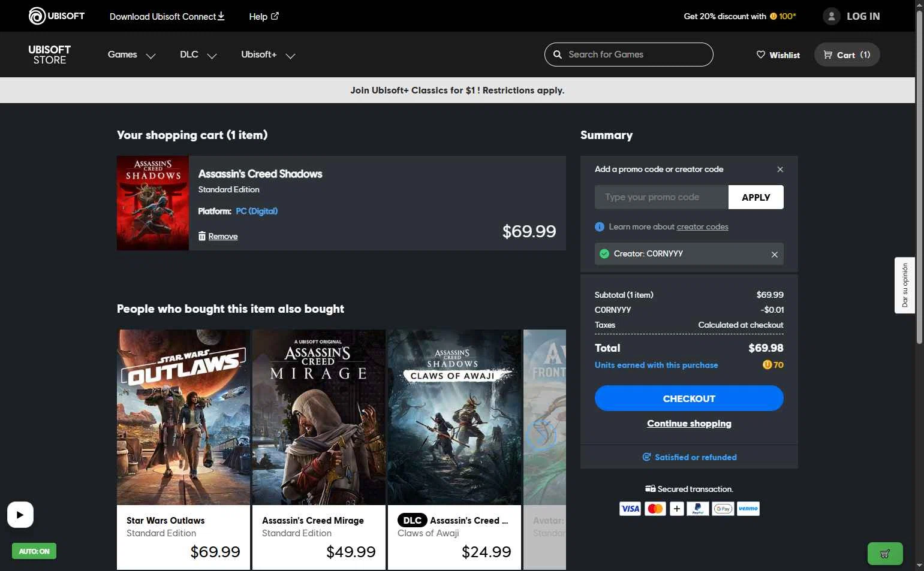The height and width of the screenshot is (571, 924).
Task: Remove the CORNYYY creator code
Action: [775, 255]
